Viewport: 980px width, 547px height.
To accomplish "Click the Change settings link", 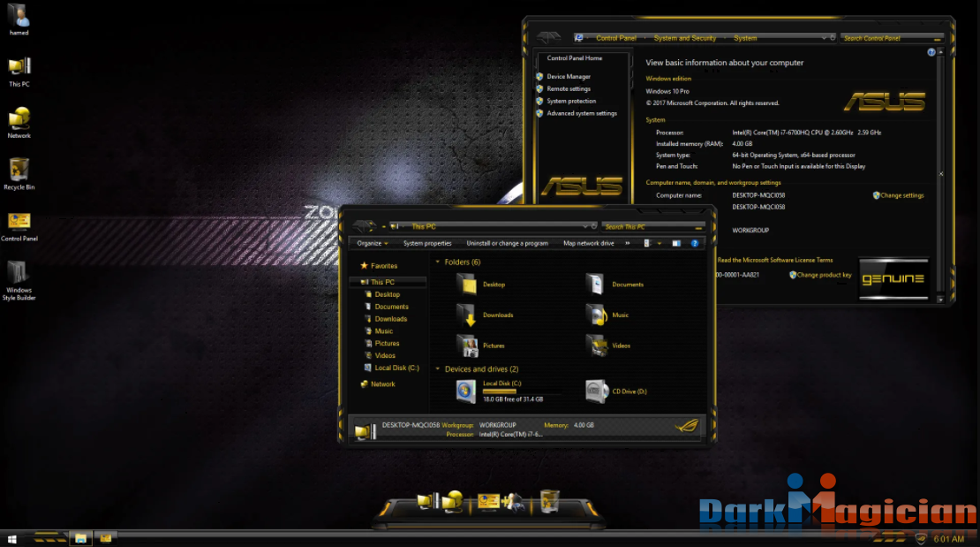I will click(x=902, y=195).
